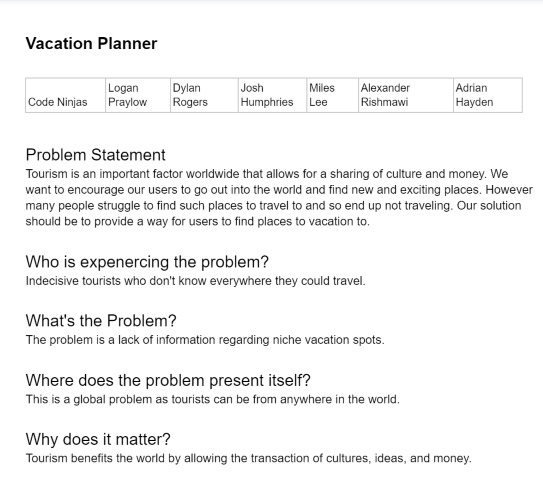Click the Alexander Rishmawi cell
The image size is (543, 482).
tap(406, 95)
